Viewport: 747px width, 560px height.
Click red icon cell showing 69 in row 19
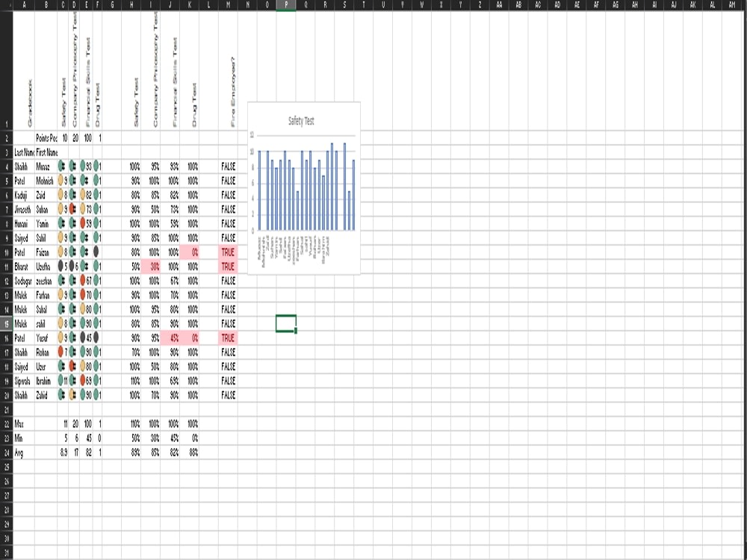point(86,381)
